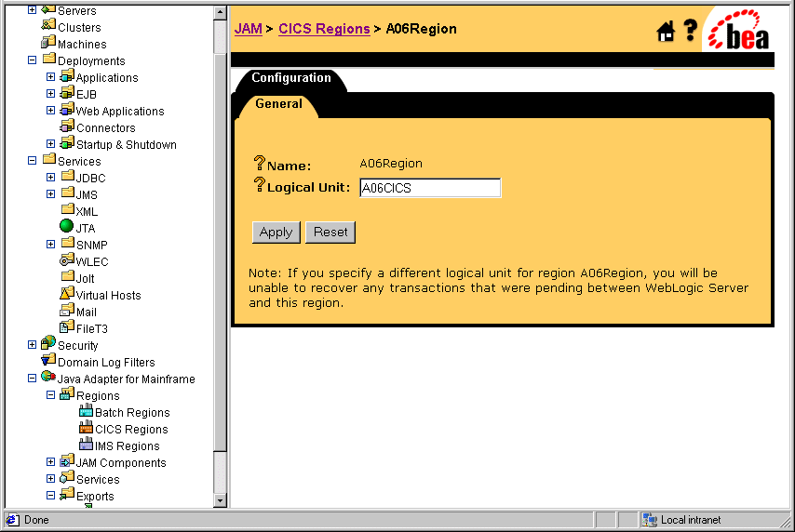Click the Java Adapter for Mainframe icon
This screenshot has height=532, width=795.
[x=48, y=377]
